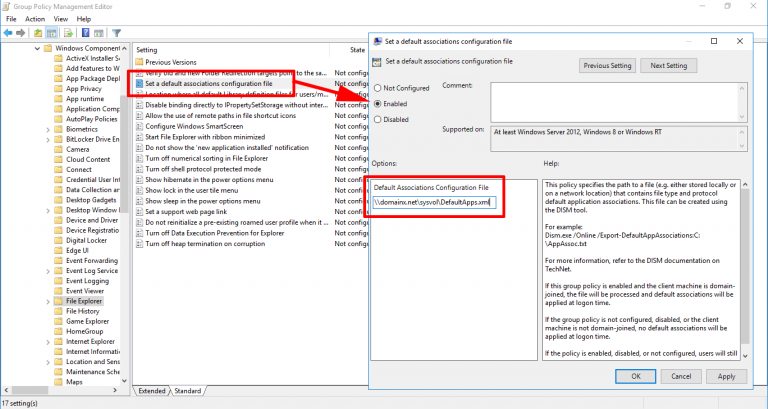Click the Export list toolbar icon
The width and height of the screenshot is (768, 409).
tap(68, 33)
